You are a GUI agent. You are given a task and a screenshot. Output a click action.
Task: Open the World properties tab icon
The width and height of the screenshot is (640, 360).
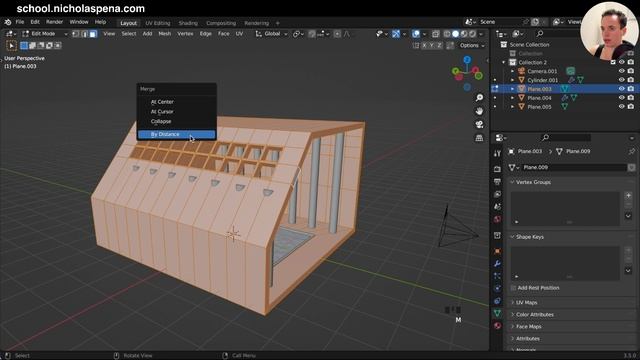tap(497, 219)
